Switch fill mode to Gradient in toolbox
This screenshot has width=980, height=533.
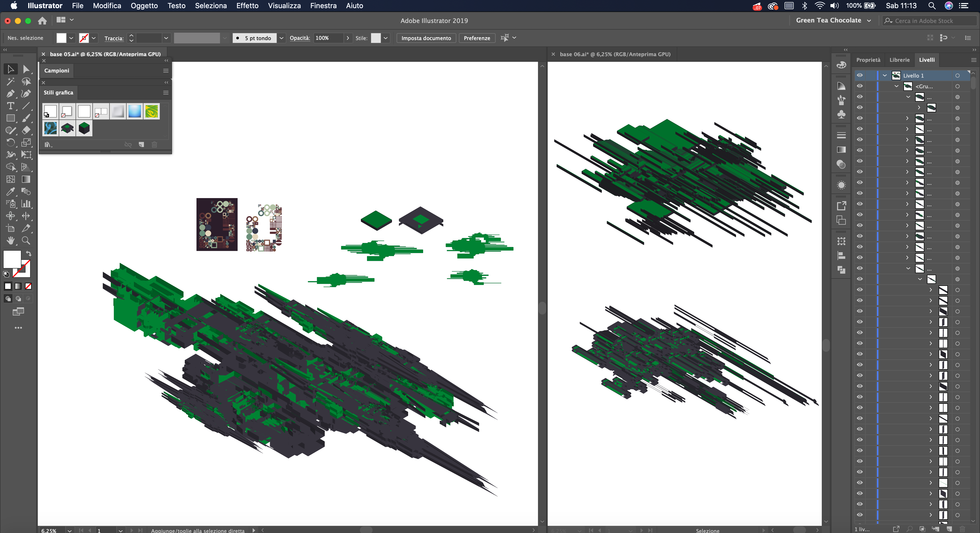[18, 286]
